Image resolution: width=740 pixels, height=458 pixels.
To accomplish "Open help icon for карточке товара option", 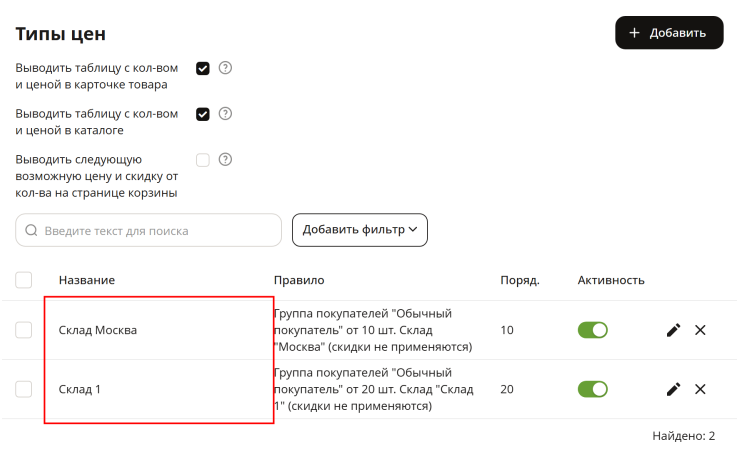I will tap(225, 68).
